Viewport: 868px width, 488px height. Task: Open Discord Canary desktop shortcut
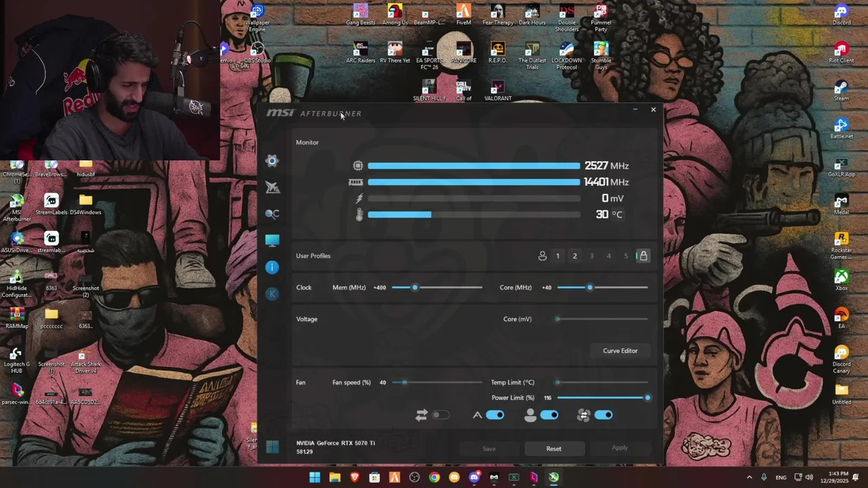pos(841,359)
